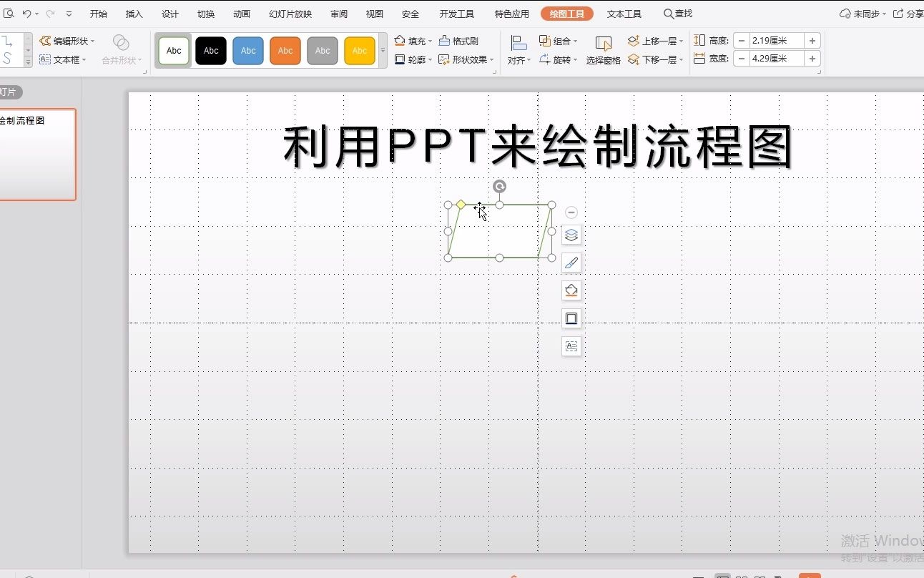The width and height of the screenshot is (924, 578).
Task: Open the 未同步 sync status menu
Action: 862,14
